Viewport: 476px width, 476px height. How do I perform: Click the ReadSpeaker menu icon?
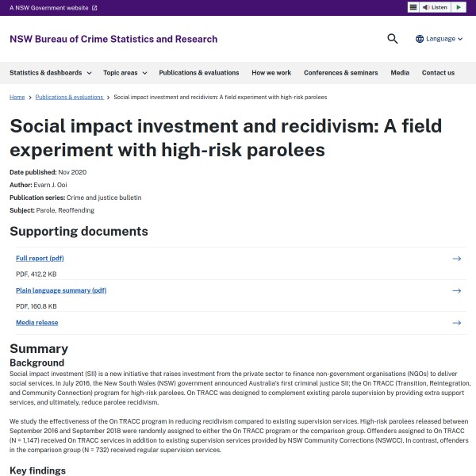click(413, 7)
